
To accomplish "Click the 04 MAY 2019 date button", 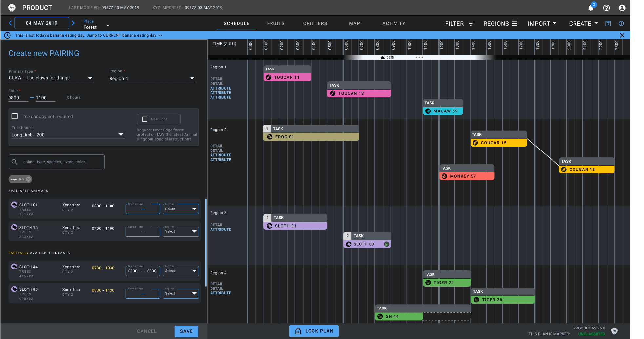I will (42, 23).
